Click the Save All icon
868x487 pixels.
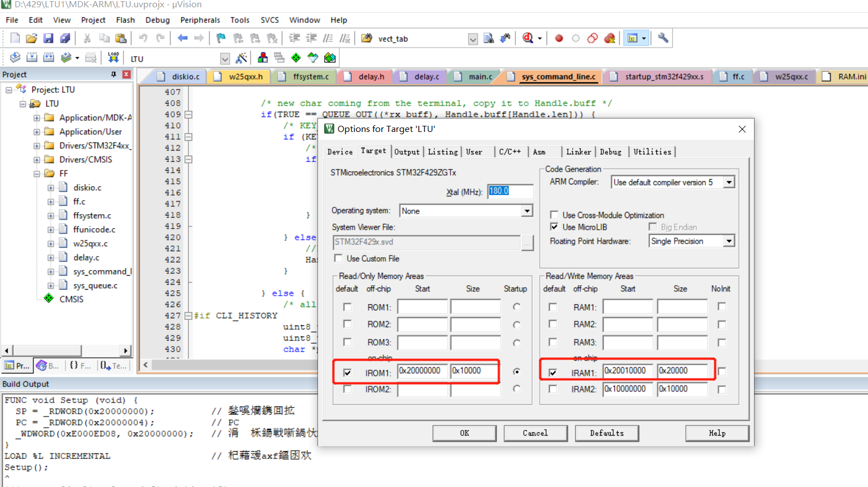(65, 38)
